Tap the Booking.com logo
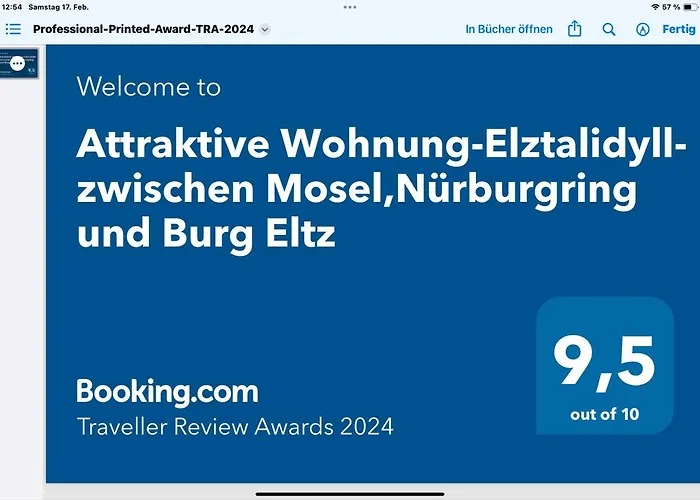The height and width of the screenshot is (500, 700). click(167, 392)
